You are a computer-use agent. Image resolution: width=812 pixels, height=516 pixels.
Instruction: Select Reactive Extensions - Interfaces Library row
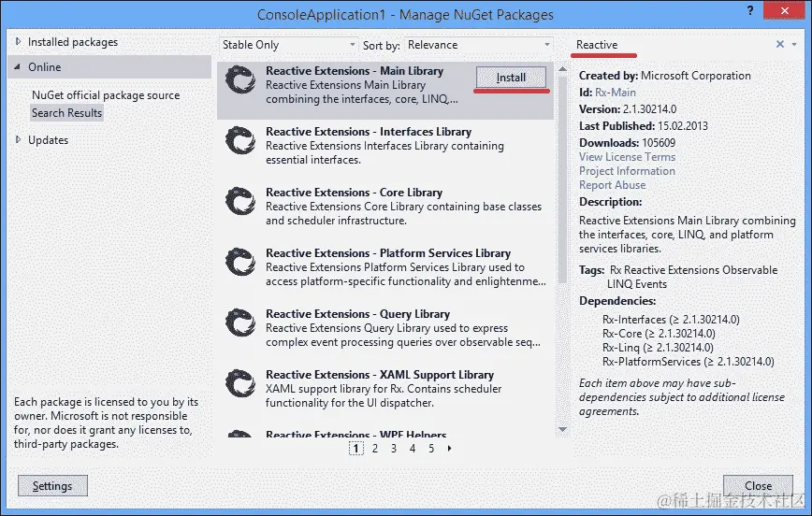tap(385, 146)
